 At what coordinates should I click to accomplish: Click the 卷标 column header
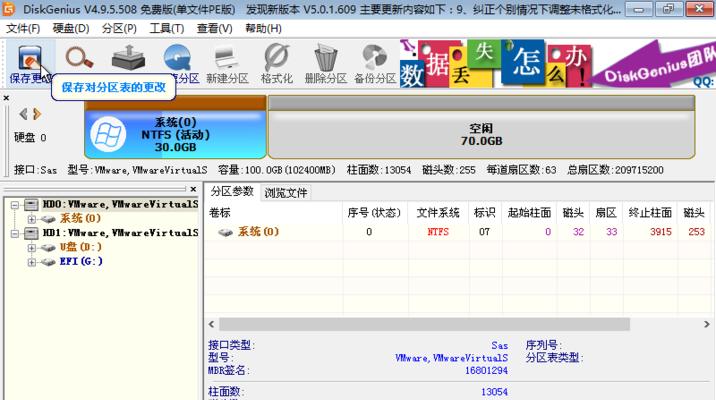click(273, 212)
